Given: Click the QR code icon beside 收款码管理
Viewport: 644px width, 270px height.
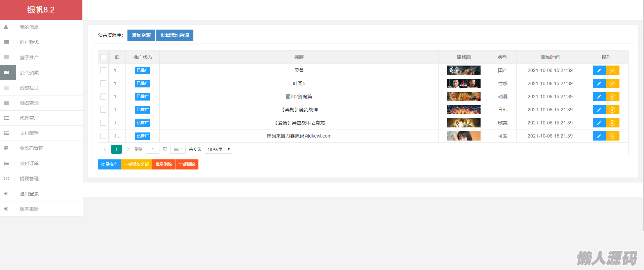Looking at the screenshot, I should pyautogui.click(x=6, y=148).
